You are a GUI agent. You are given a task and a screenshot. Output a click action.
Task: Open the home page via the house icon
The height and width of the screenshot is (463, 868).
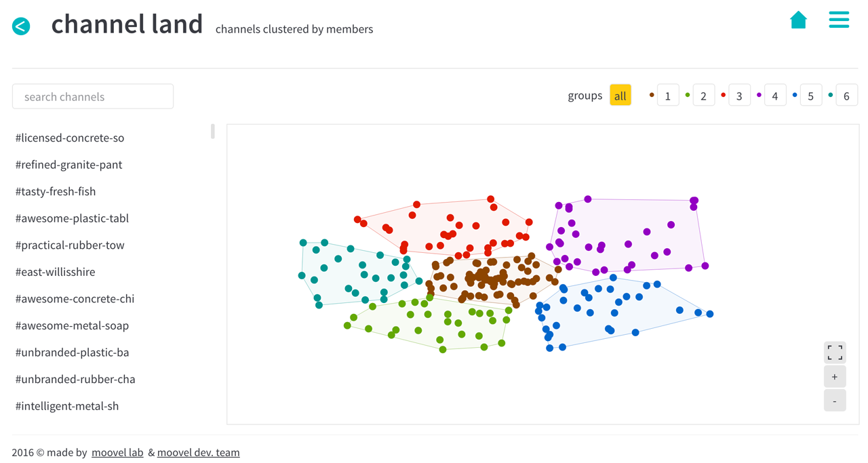click(x=798, y=20)
